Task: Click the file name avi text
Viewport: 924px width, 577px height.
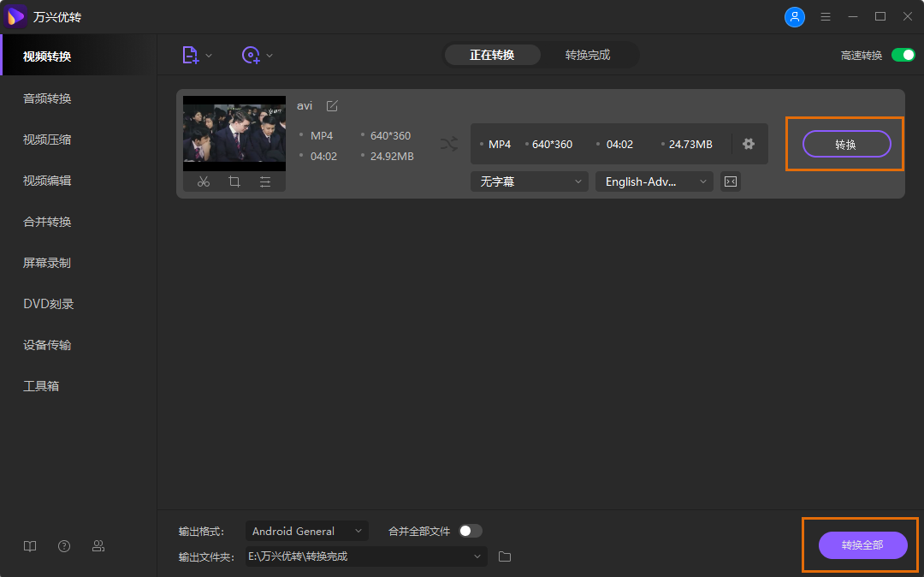Action: pyautogui.click(x=305, y=105)
